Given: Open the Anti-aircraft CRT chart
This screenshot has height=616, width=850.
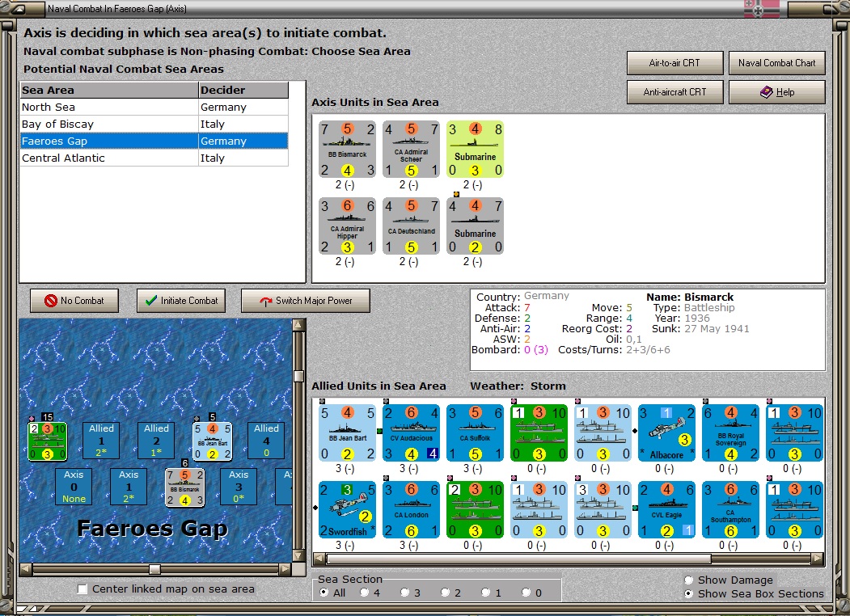Looking at the screenshot, I should tap(675, 92).
